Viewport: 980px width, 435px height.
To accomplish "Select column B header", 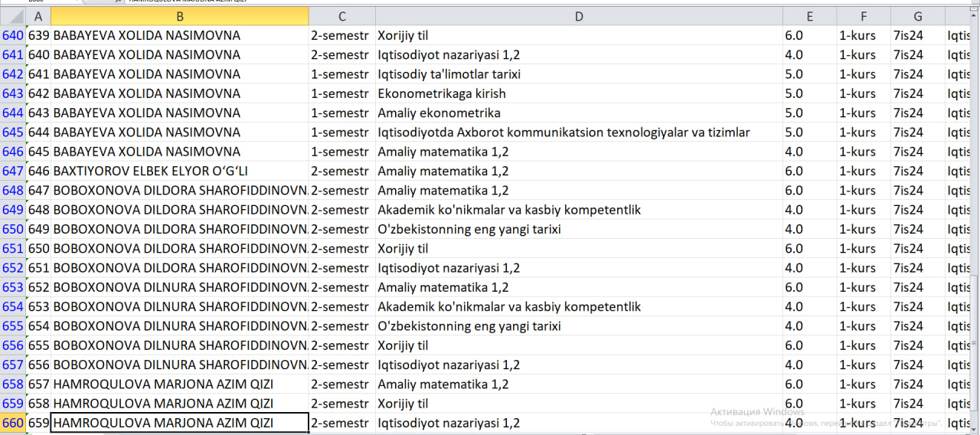I will click(x=179, y=16).
